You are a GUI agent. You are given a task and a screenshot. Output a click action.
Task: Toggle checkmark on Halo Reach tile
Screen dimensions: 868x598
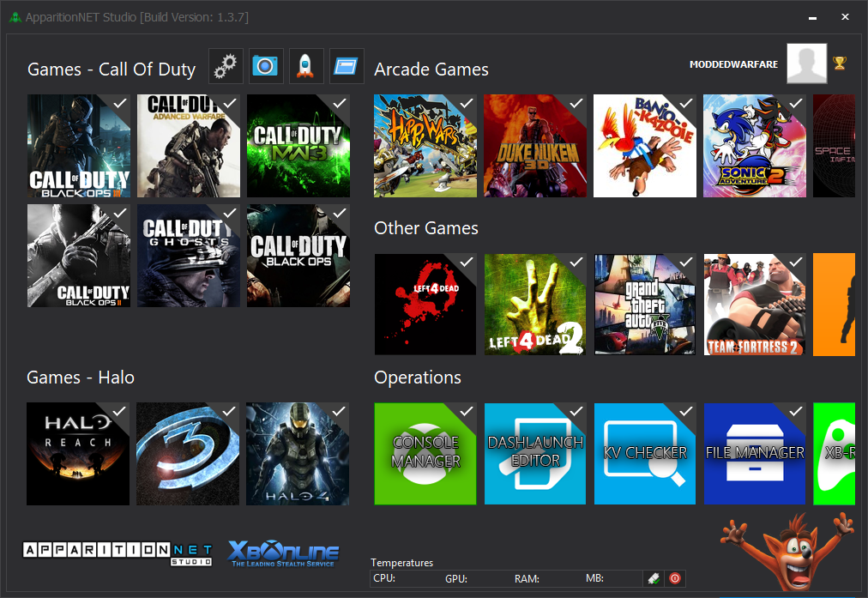click(119, 412)
